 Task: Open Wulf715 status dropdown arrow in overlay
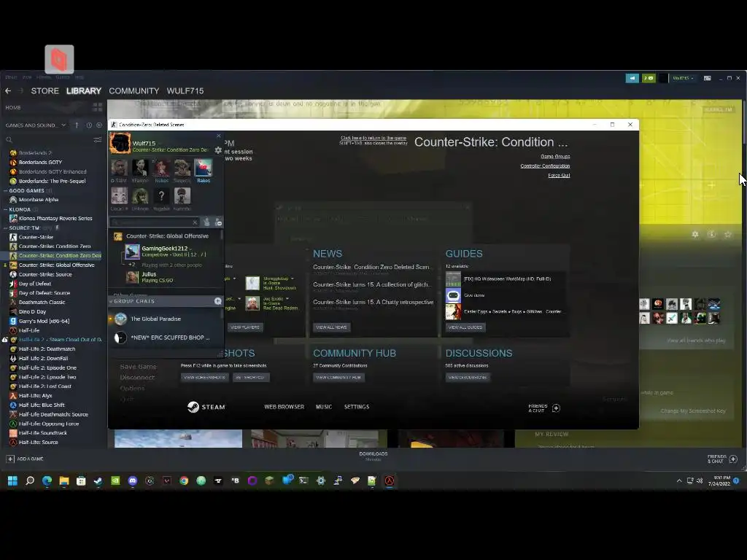coord(160,144)
